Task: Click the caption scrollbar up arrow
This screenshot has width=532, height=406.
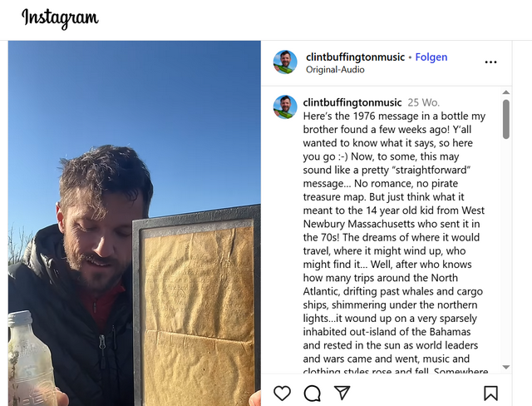Action: pyautogui.click(x=506, y=92)
